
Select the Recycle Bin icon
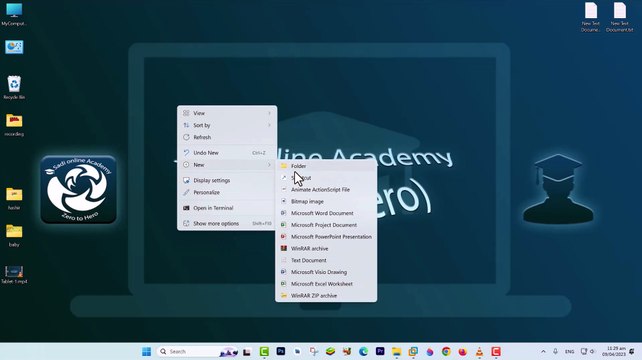coord(14,87)
